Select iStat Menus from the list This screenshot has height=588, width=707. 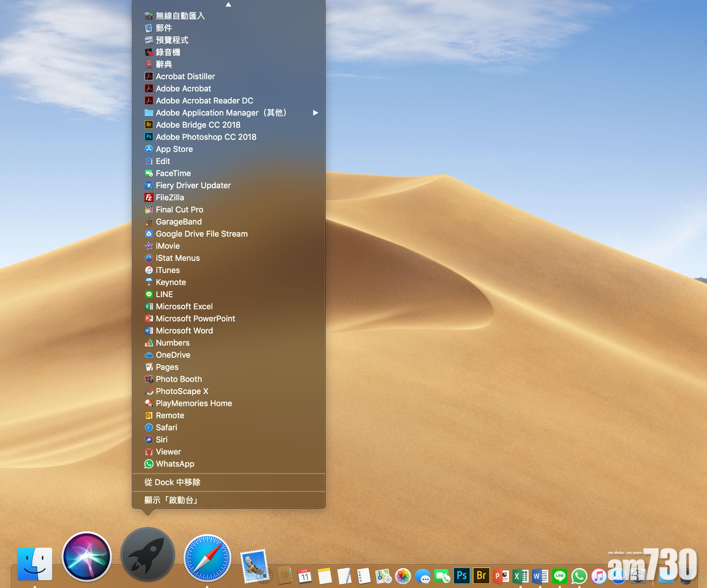177,258
